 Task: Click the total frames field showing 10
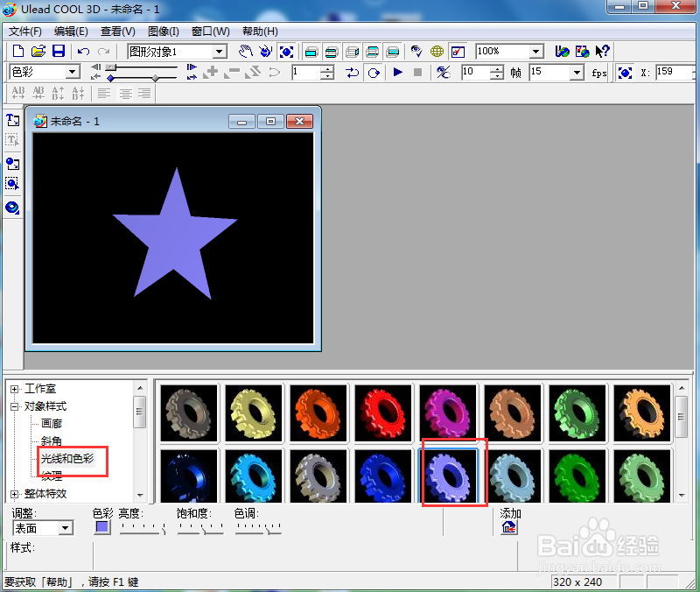pyautogui.click(x=476, y=73)
